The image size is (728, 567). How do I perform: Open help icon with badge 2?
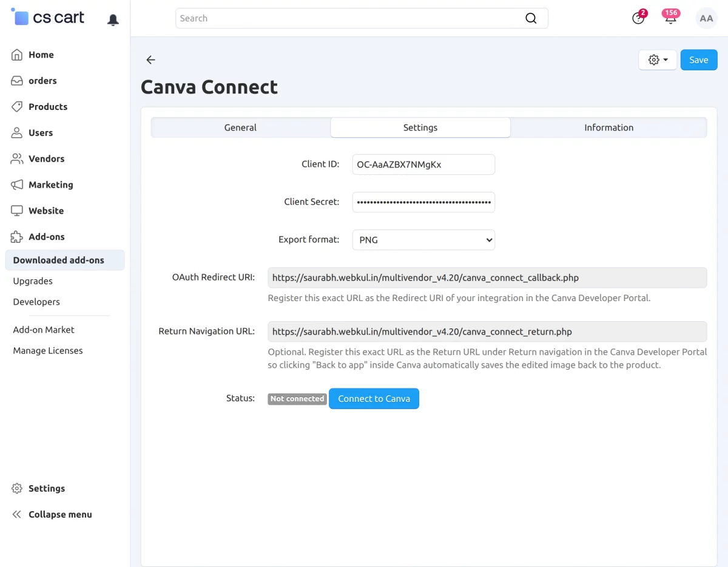coord(638,18)
